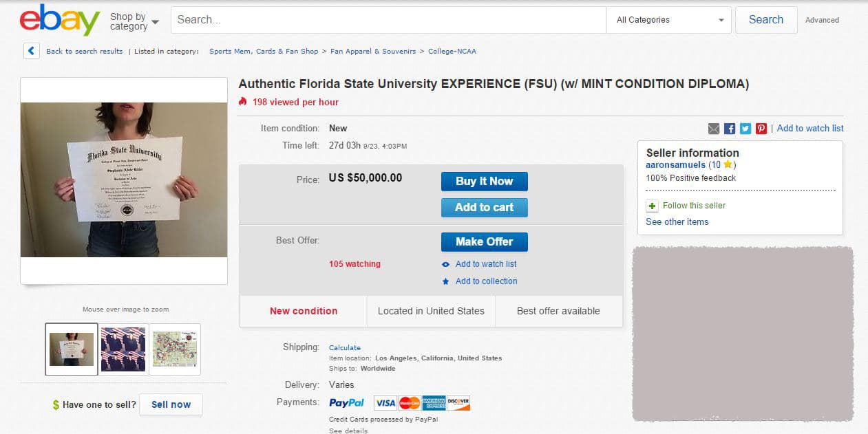Click the back arrow beside search results

pos(31,51)
